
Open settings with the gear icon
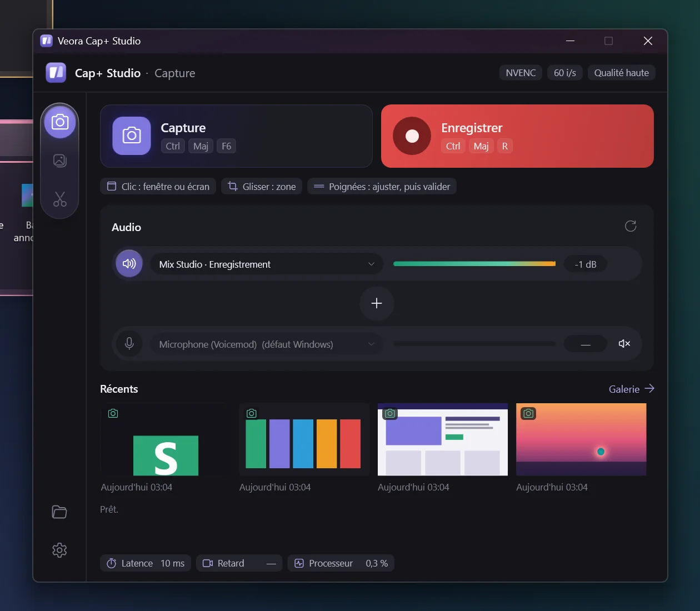(x=59, y=550)
